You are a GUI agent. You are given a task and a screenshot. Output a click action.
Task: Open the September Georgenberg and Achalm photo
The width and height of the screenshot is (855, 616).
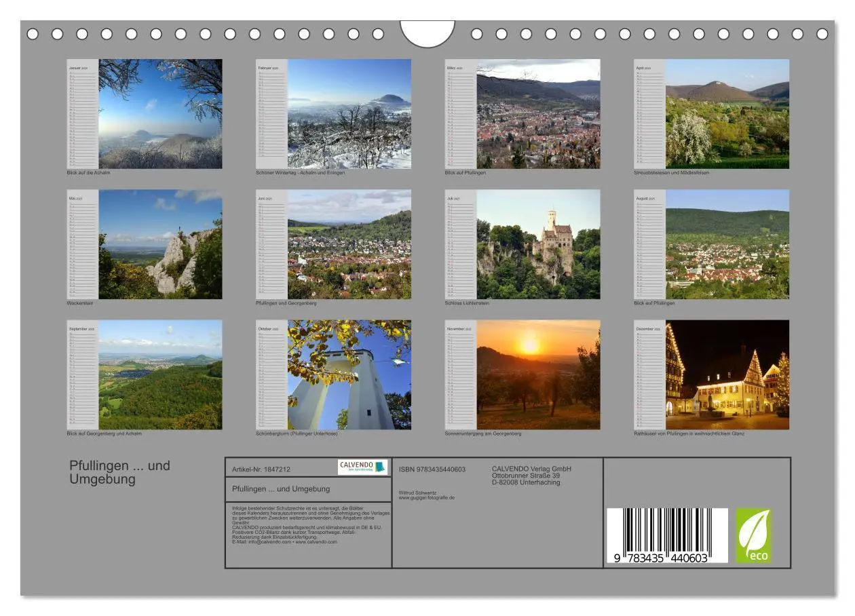tap(160, 374)
